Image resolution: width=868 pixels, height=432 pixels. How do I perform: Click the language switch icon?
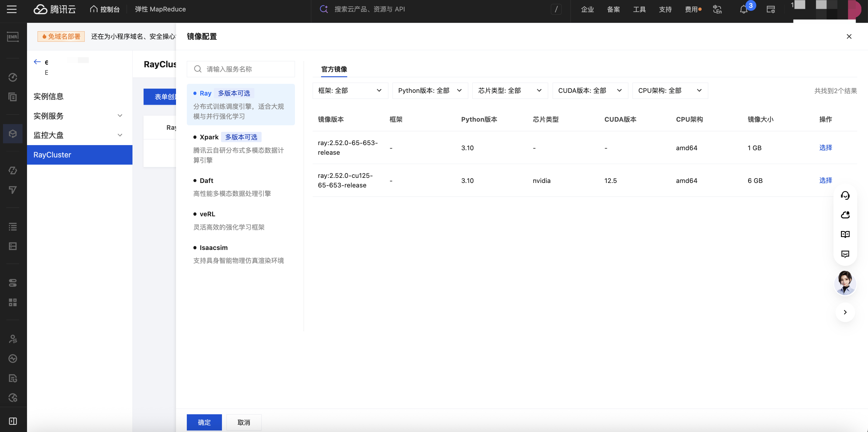pyautogui.click(x=718, y=9)
